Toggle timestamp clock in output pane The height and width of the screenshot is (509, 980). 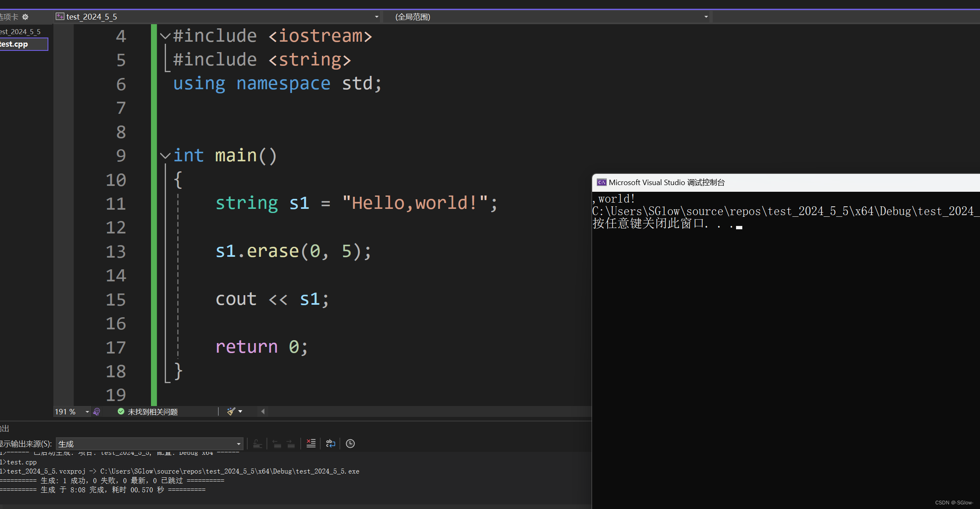[x=350, y=444]
